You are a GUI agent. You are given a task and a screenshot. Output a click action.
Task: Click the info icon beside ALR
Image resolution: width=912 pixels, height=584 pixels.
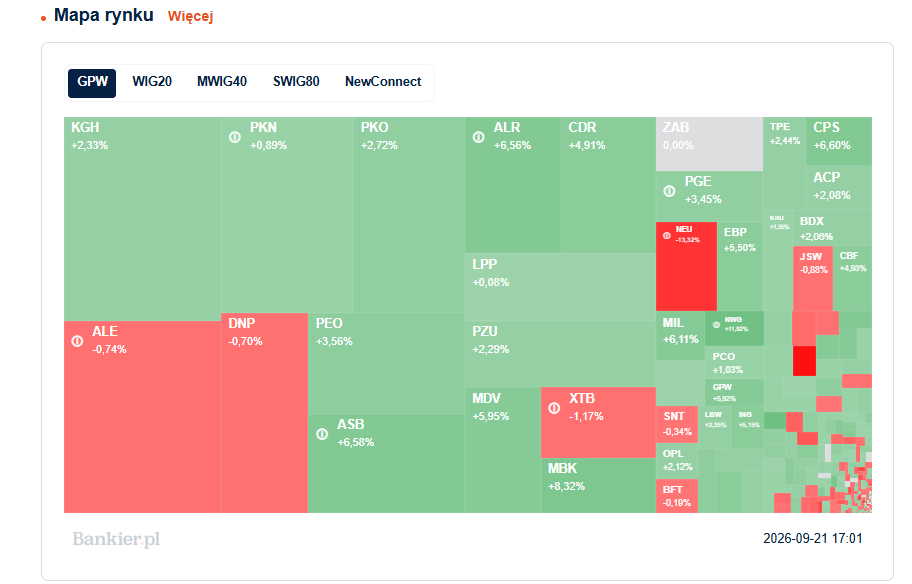tap(479, 137)
